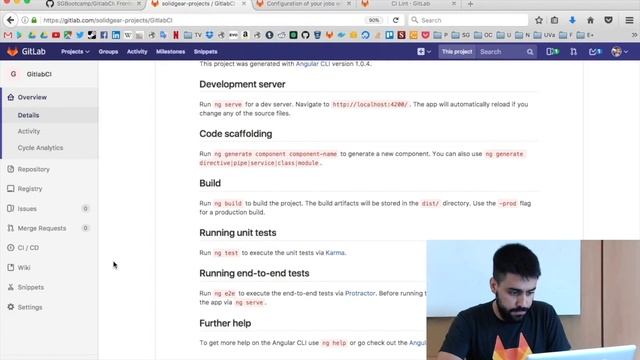Open Activity in the top navigation
This screenshot has height=360, width=640.
tap(137, 52)
